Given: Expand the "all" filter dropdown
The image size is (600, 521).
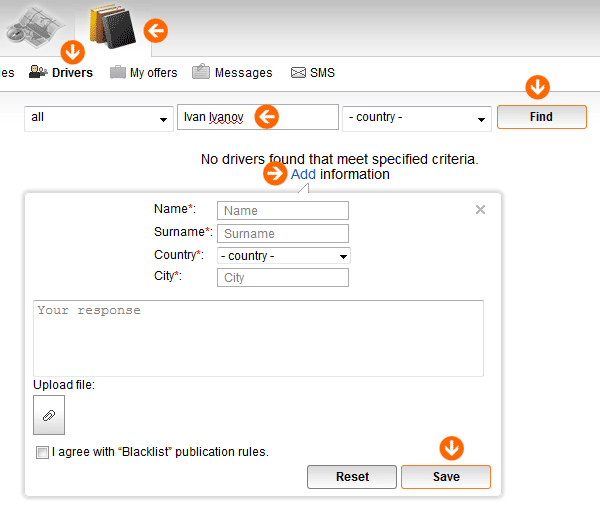Looking at the screenshot, I should click(x=98, y=118).
